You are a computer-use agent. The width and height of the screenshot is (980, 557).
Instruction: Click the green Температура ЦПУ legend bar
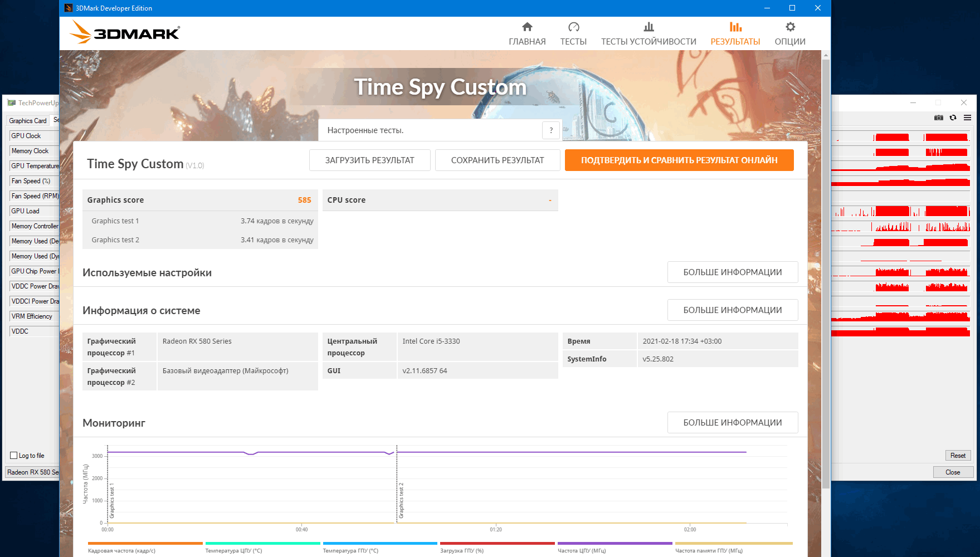click(x=263, y=543)
